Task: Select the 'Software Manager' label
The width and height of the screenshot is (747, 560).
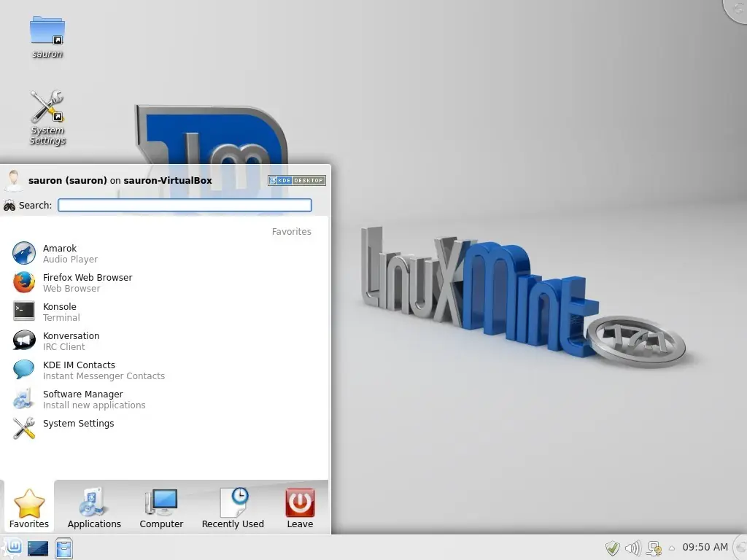Action: (x=83, y=394)
